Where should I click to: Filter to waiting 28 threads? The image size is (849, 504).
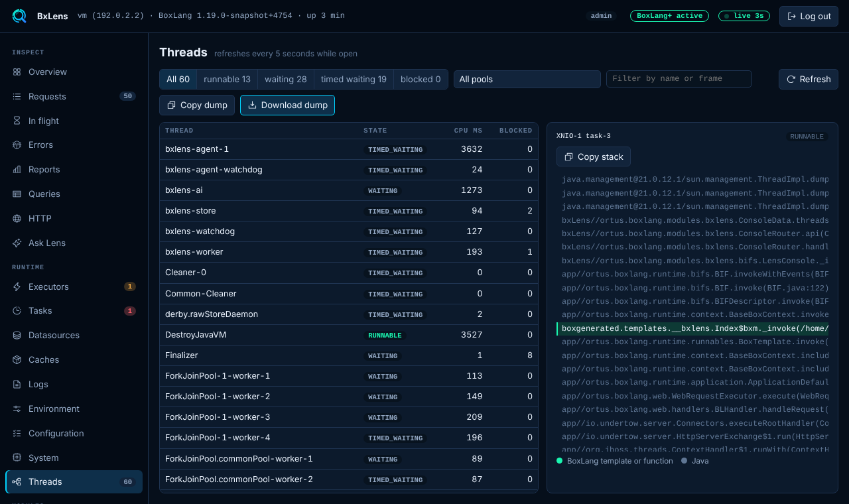coord(285,79)
